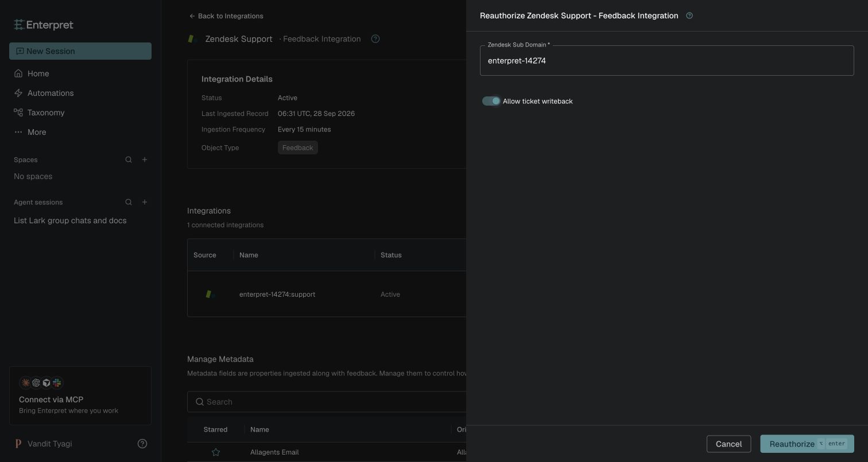Screen dimensions: 868x462
Task: Search Agent sessions with magnifier icon
Action: tap(129, 202)
